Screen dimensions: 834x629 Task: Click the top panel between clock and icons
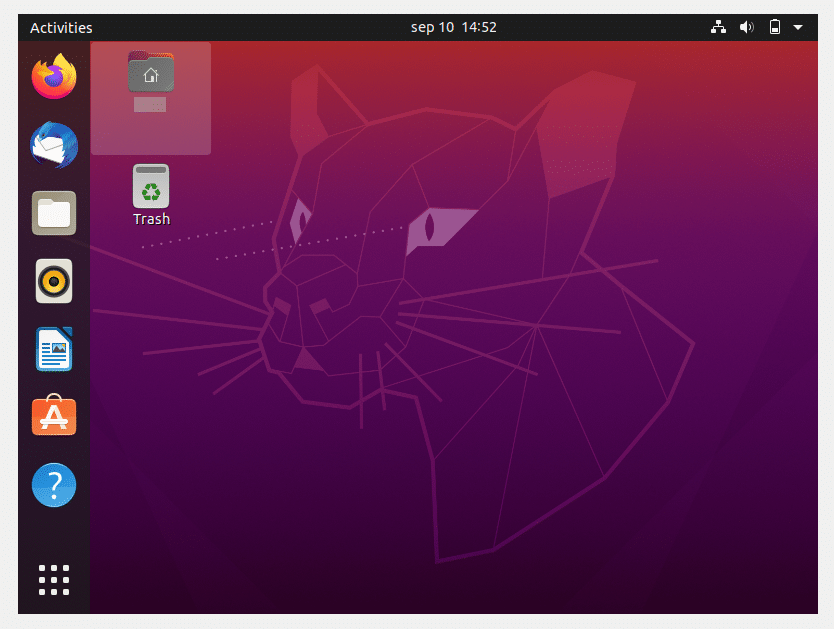click(600, 27)
